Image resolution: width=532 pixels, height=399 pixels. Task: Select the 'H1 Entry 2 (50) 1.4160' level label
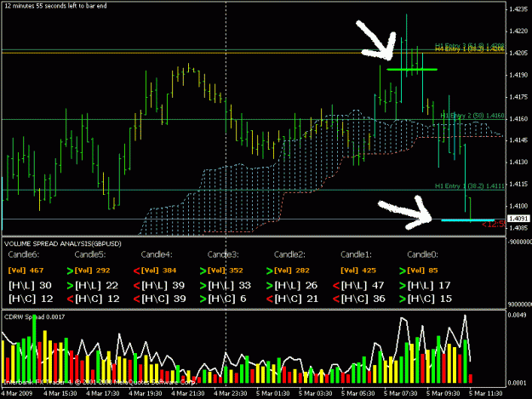pyautogui.click(x=472, y=116)
